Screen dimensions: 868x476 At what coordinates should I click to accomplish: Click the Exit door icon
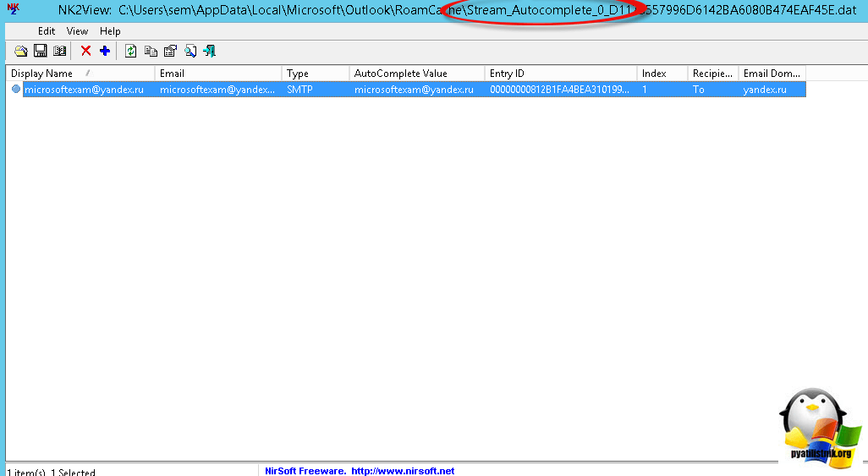[x=209, y=52]
